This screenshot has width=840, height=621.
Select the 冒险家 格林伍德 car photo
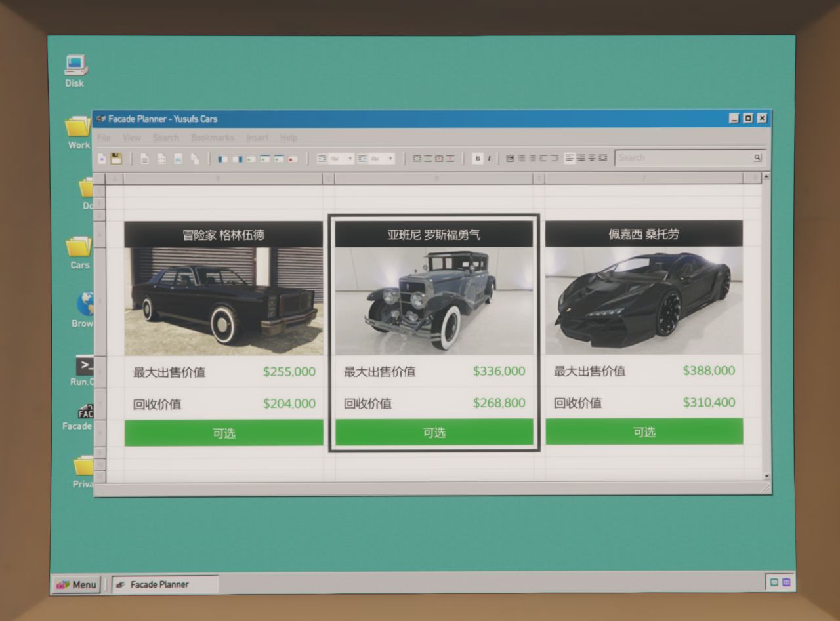tap(224, 302)
